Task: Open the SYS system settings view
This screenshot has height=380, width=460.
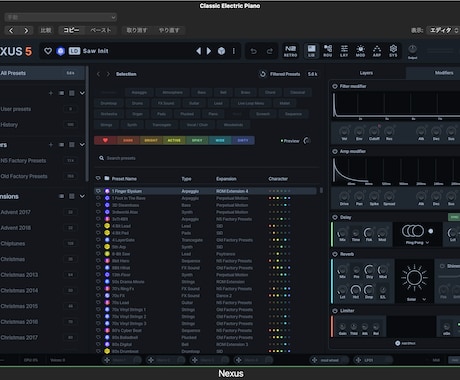Action: point(393,51)
